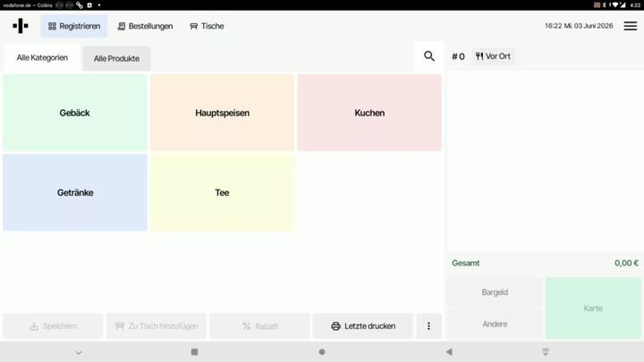The width and height of the screenshot is (644, 362).
Task: Open the Getränke category tile
Action: pyautogui.click(x=75, y=192)
